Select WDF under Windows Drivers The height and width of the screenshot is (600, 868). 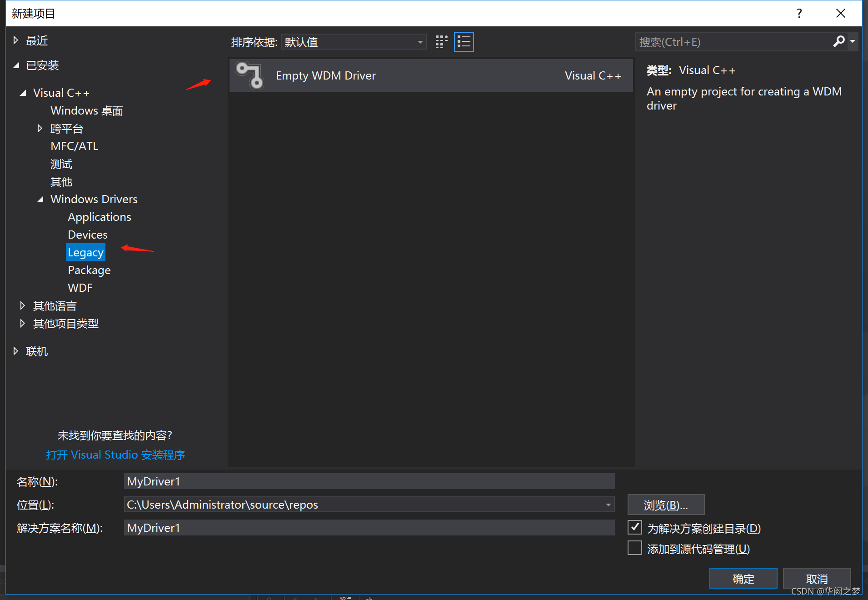[80, 288]
